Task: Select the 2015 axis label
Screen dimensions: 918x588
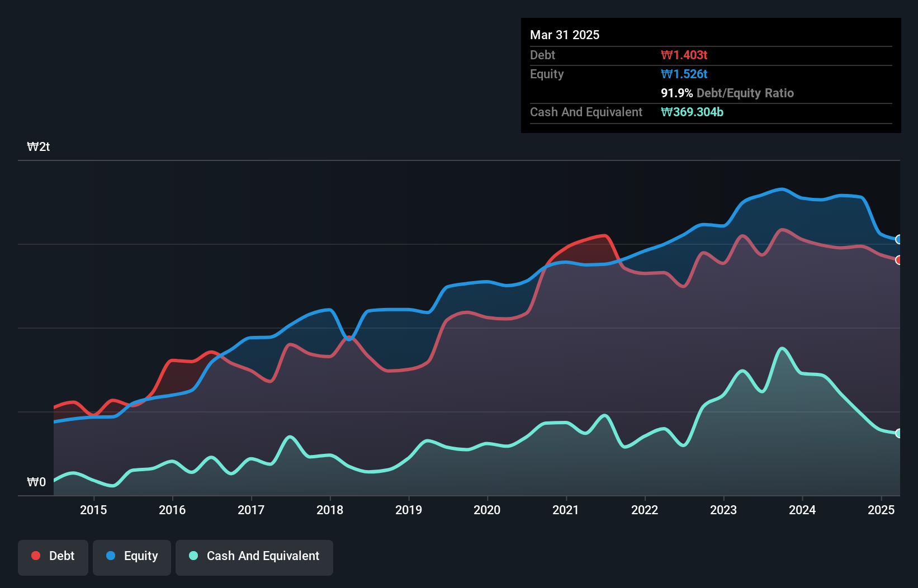Action: click(93, 510)
